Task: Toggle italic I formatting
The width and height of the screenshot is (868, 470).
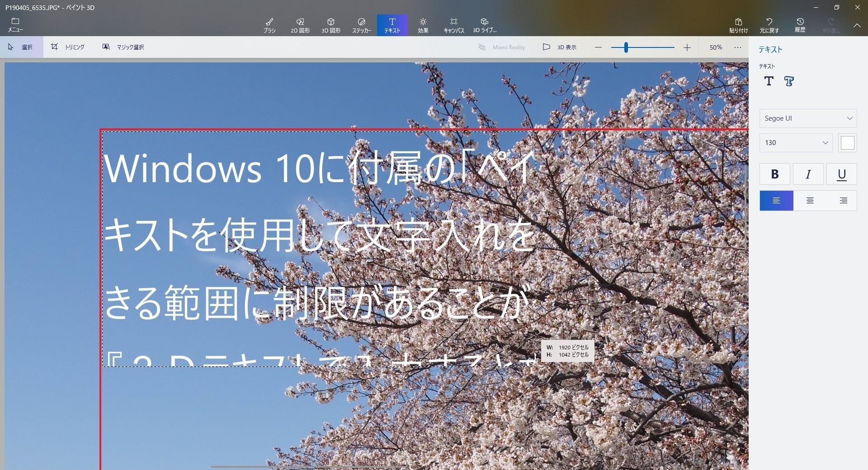Action: click(x=808, y=174)
